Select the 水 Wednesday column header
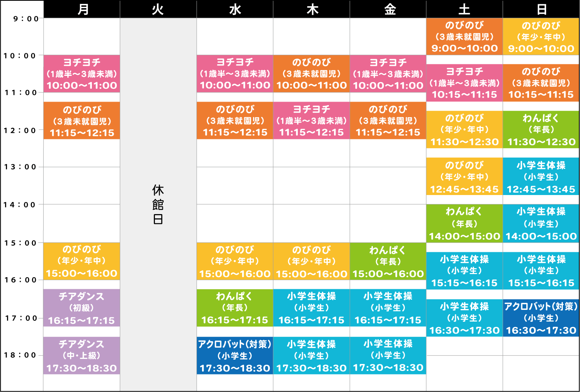Viewport: 580px width, 392px height. click(235, 9)
